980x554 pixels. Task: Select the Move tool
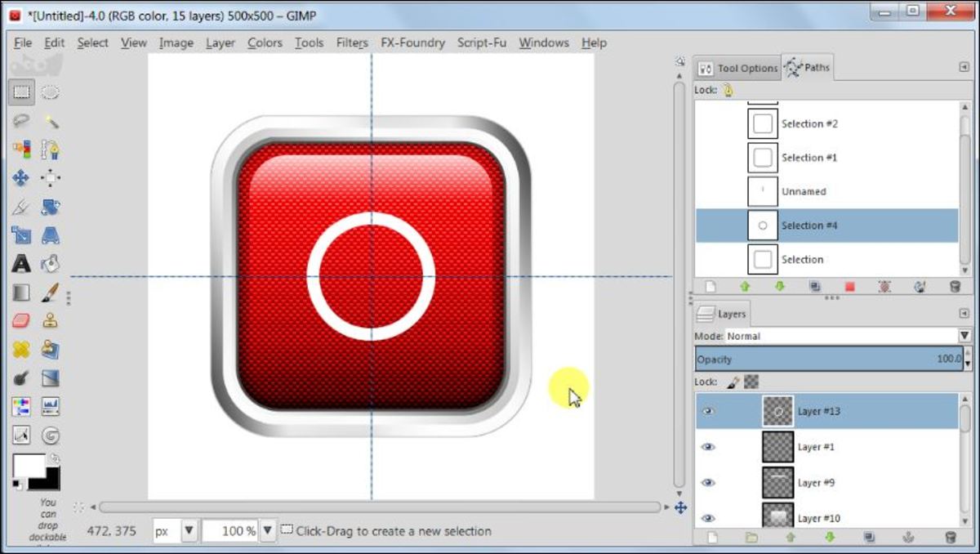[x=22, y=177]
